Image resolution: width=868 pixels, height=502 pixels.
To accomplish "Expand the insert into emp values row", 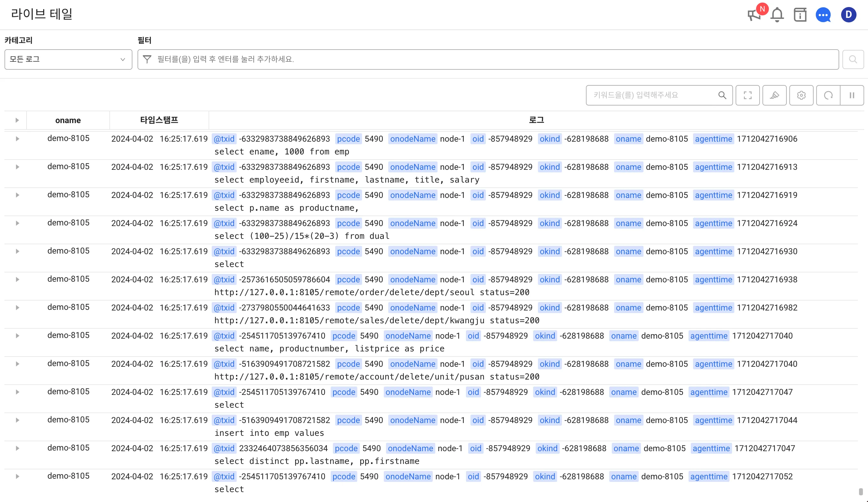I will pyautogui.click(x=17, y=420).
